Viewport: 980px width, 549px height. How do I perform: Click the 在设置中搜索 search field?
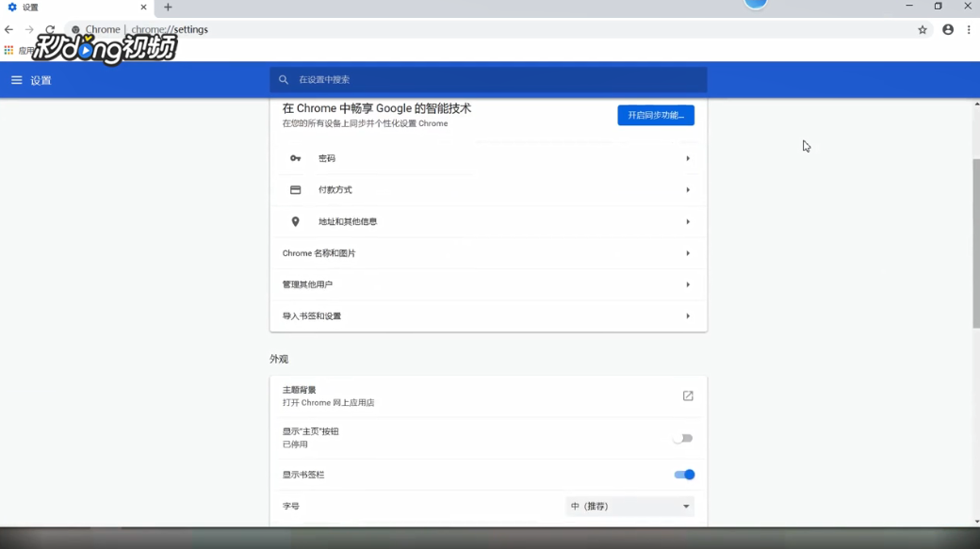(488, 80)
